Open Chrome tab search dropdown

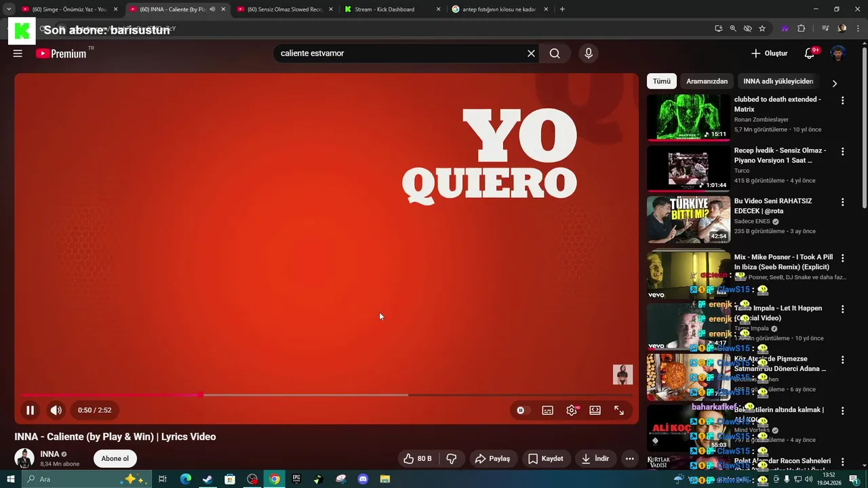9,9
